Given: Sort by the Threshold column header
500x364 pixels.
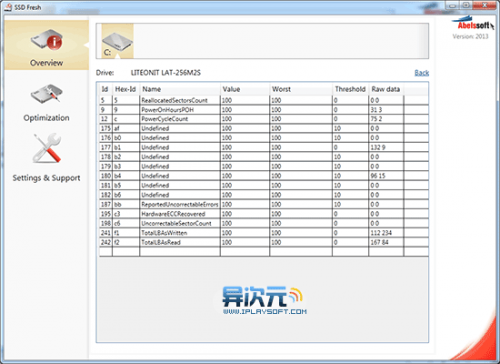Looking at the screenshot, I should pyautogui.click(x=350, y=89).
